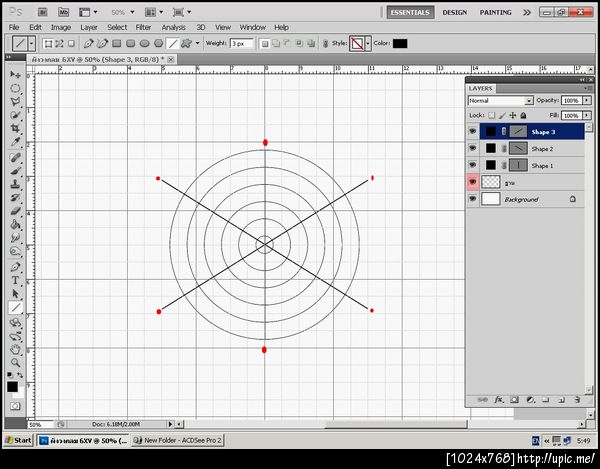Viewport: 600px width, 469px height.
Task: Open the Style picker dropdown arrow
Action: click(368, 44)
